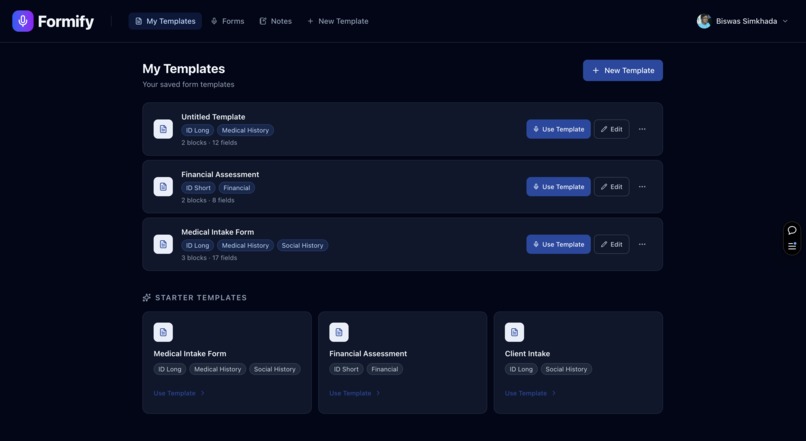The height and width of the screenshot is (441, 806).
Task: Click the saved Medical Intake Form document icon
Action: (x=163, y=244)
